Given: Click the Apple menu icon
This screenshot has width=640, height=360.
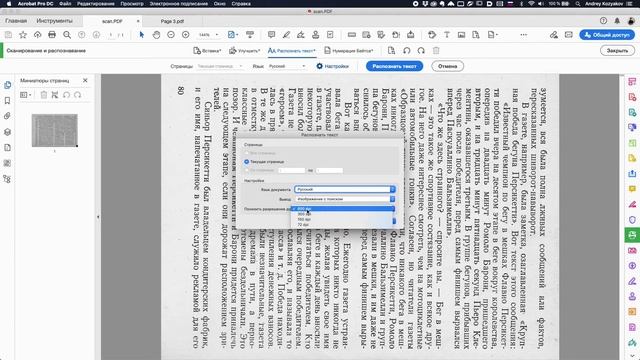Looking at the screenshot, I should pyautogui.click(x=8, y=4).
